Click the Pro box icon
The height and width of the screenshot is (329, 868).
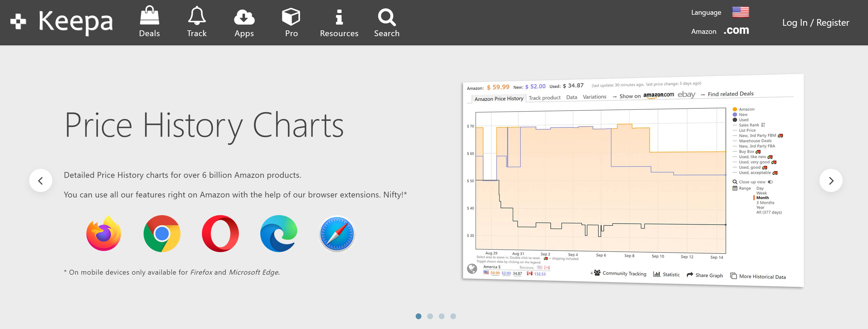tap(291, 17)
